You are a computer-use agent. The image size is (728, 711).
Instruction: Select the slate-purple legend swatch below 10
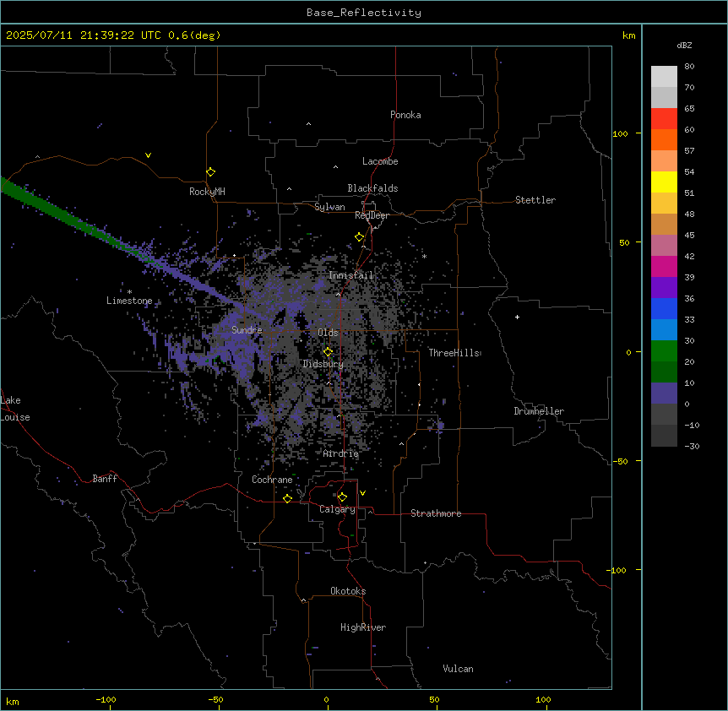(664, 393)
